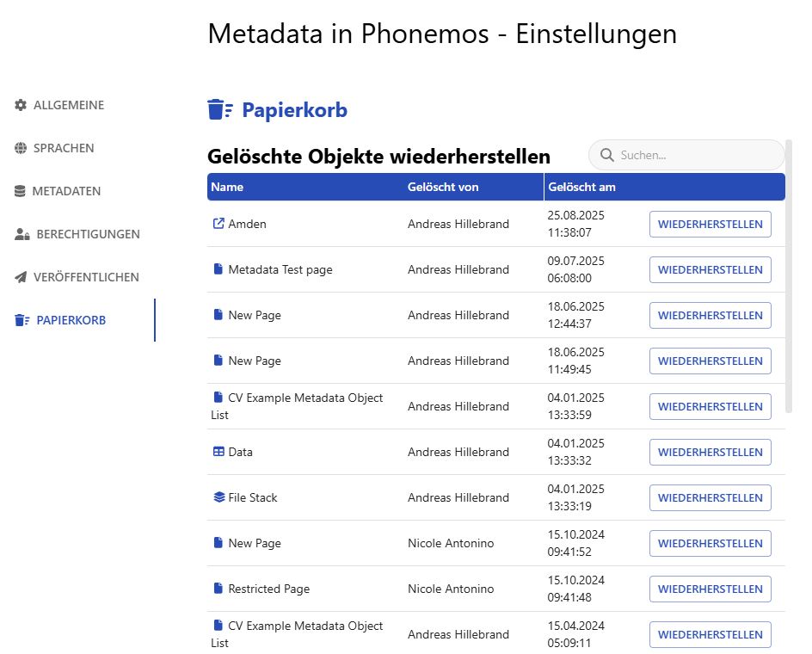Restore CV Example list deleted 04.01.2025

point(710,406)
